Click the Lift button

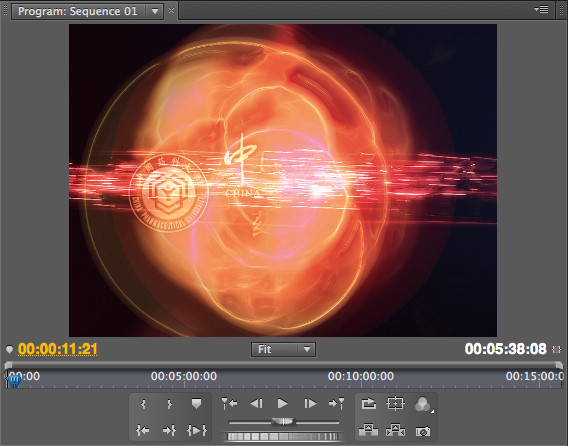point(368,430)
